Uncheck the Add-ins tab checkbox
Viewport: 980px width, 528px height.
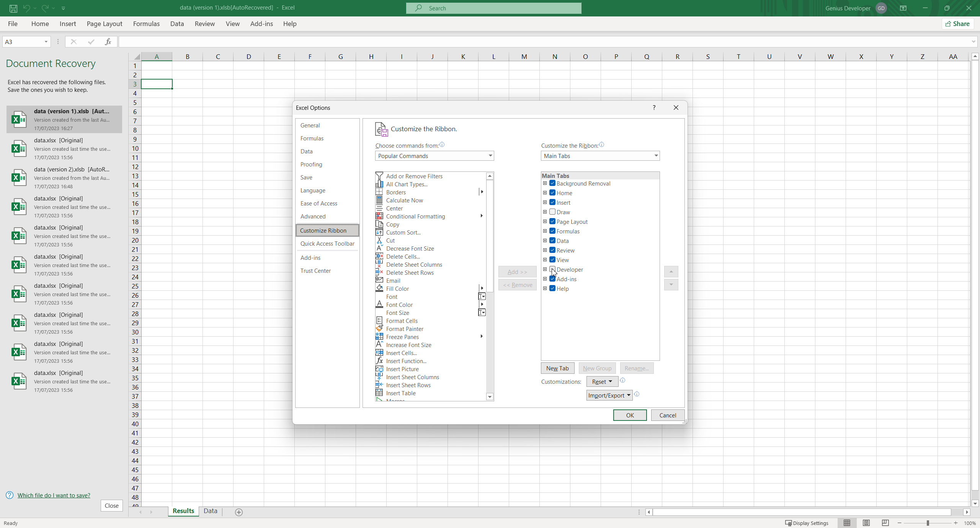[x=552, y=279]
